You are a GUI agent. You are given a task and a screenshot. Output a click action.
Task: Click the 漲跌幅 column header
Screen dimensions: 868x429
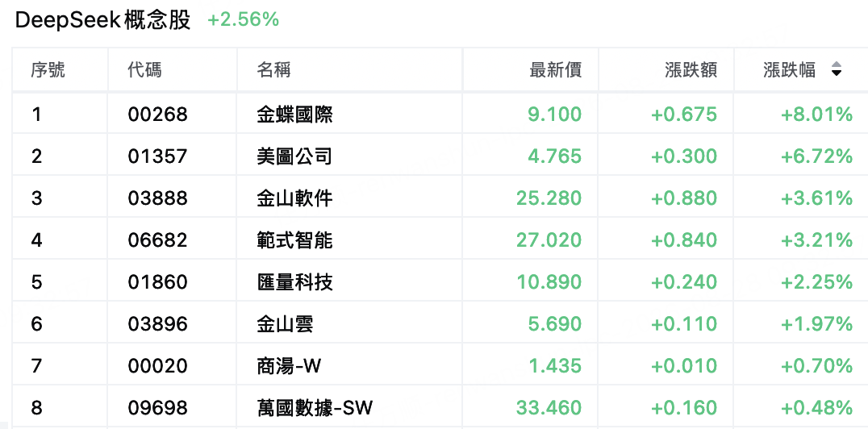tap(790, 69)
